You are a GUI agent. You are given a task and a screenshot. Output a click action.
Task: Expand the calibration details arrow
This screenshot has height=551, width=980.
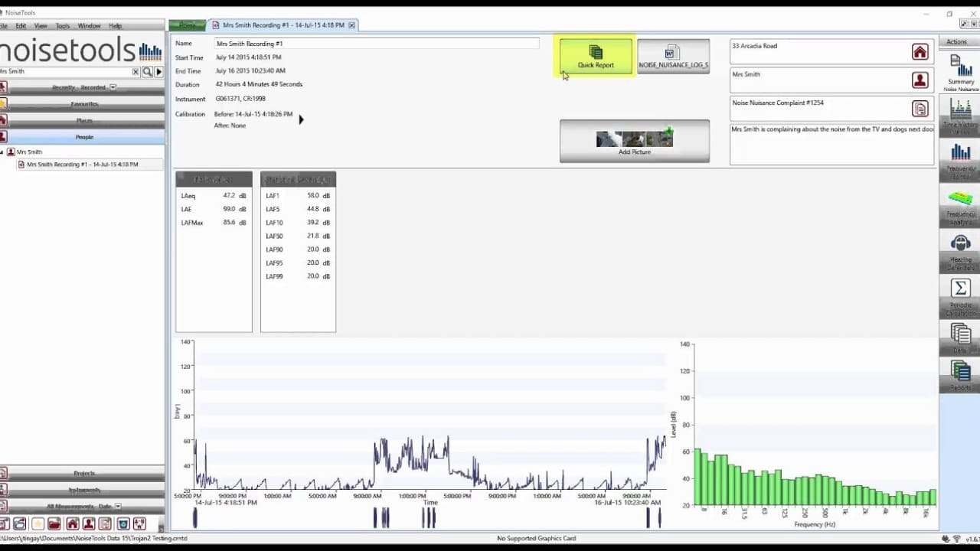301,119
